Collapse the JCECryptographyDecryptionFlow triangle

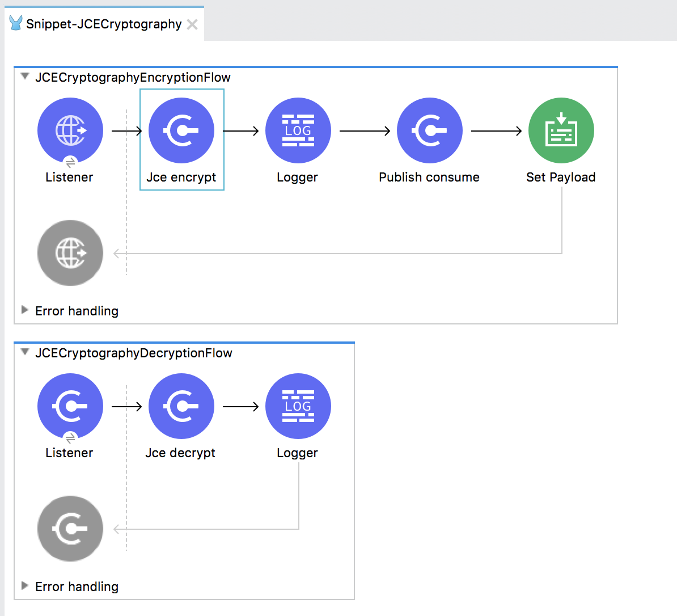point(25,352)
